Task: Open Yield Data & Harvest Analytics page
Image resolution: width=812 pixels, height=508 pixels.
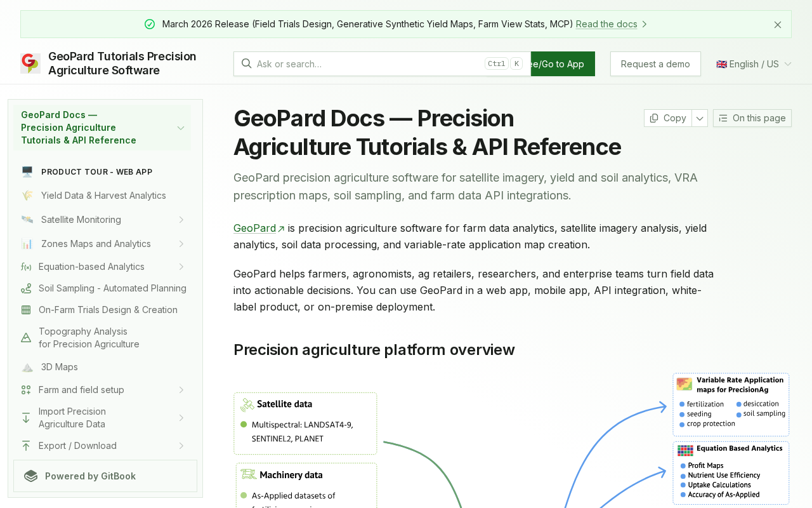Action: coord(103,196)
